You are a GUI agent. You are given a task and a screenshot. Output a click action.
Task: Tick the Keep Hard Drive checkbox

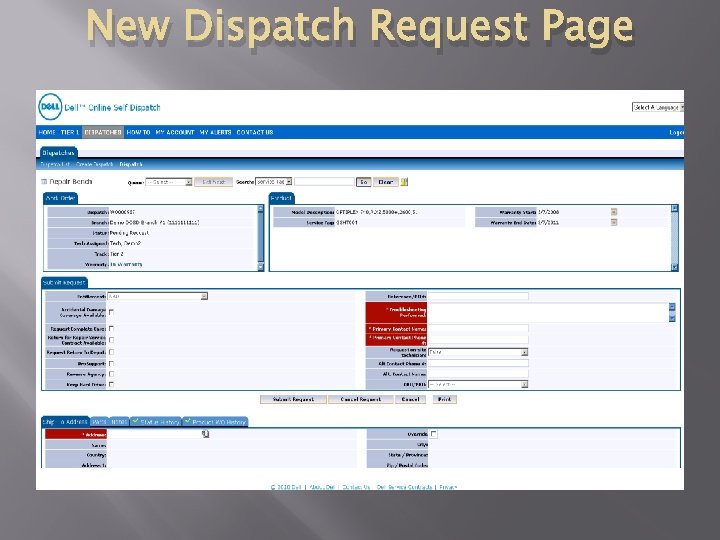(112, 385)
